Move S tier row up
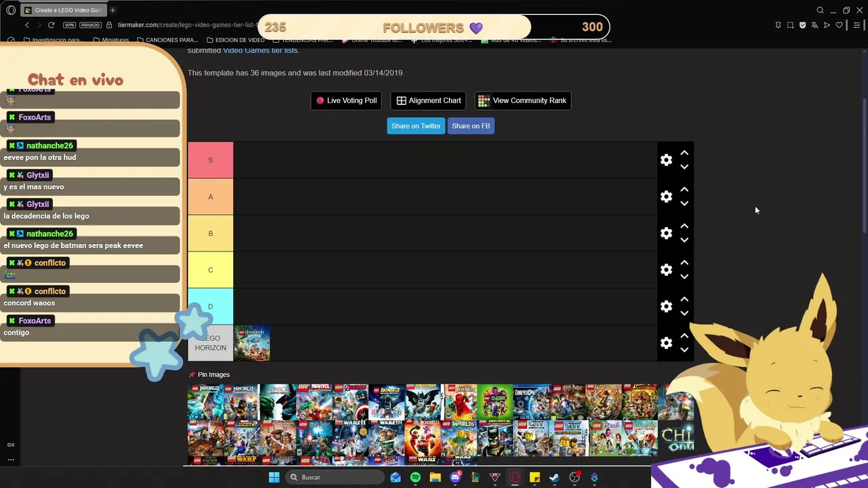 (684, 153)
